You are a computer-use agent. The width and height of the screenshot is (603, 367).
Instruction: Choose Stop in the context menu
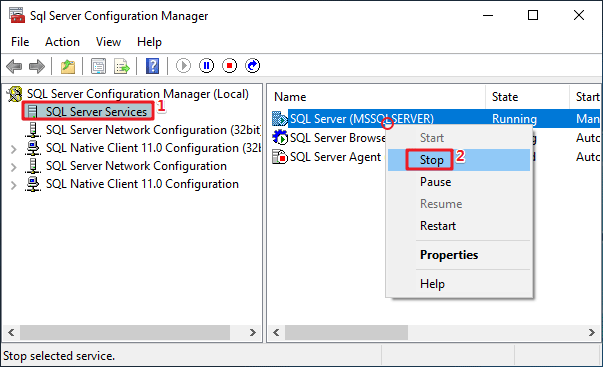459,160
